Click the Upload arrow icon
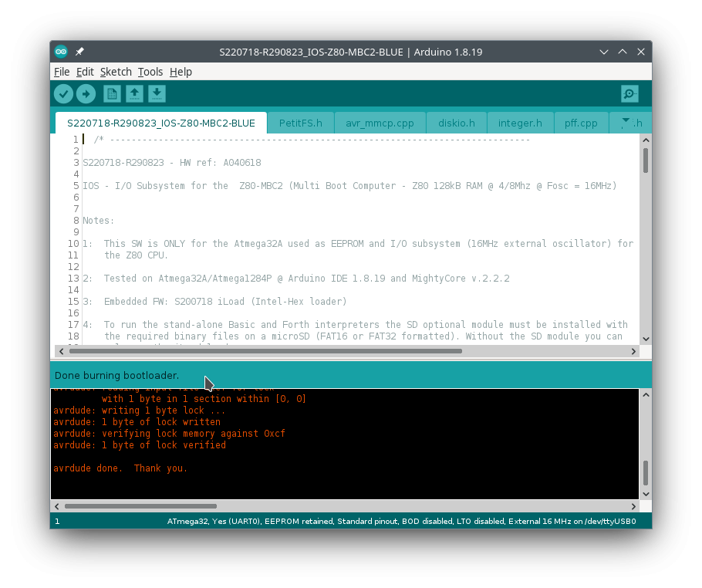 click(86, 94)
